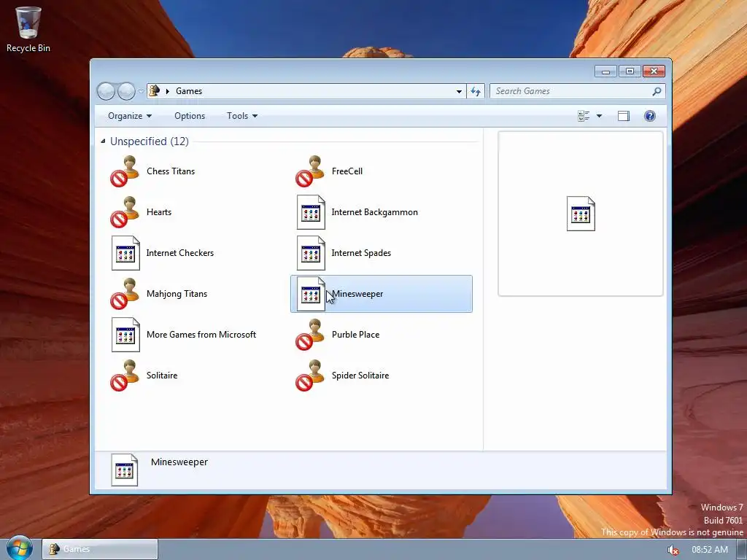Image resolution: width=747 pixels, height=560 pixels.
Task: Click the Mahjong Titans label
Action: [x=177, y=295]
